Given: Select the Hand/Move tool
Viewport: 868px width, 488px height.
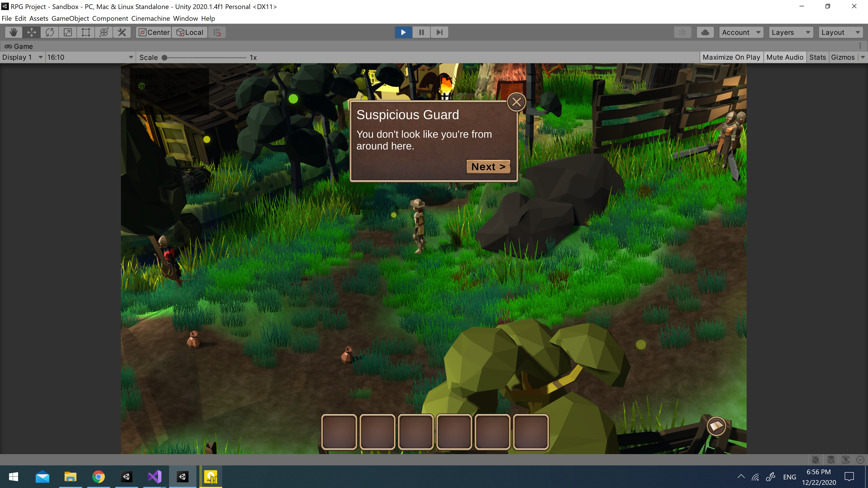Looking at the screenshot, I should tap(12, 32).
